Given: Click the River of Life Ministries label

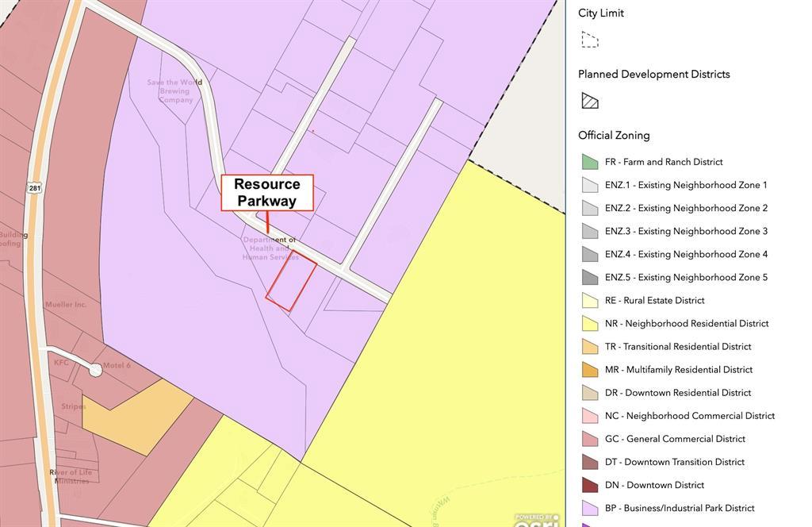Looking at the screenshot, I should (x=71, y=476).
